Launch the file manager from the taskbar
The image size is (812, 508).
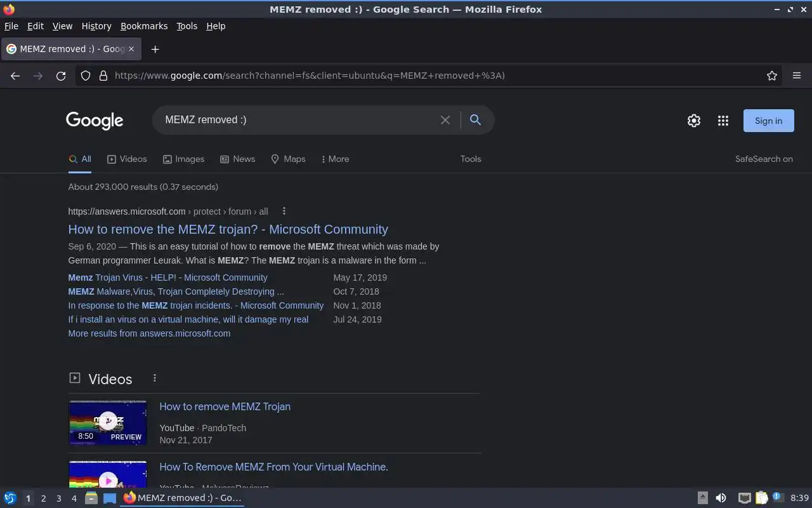(x=91, y=498)
